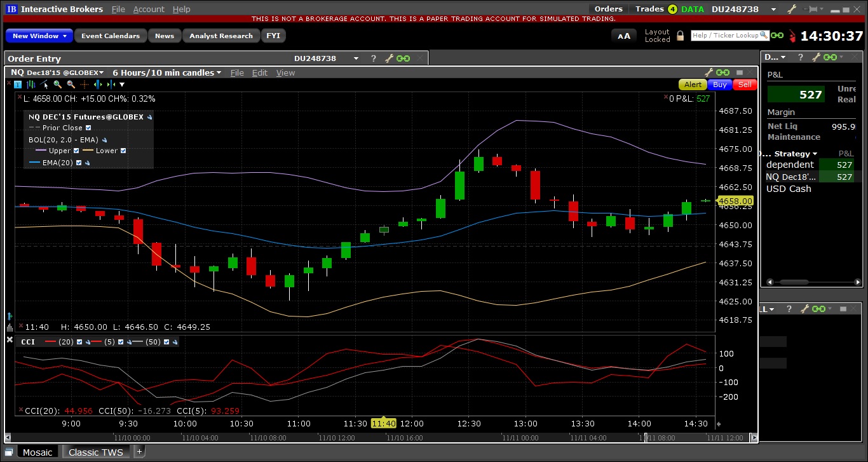
Task: Add a new layout tab with plus button
Action: point(140,452)
